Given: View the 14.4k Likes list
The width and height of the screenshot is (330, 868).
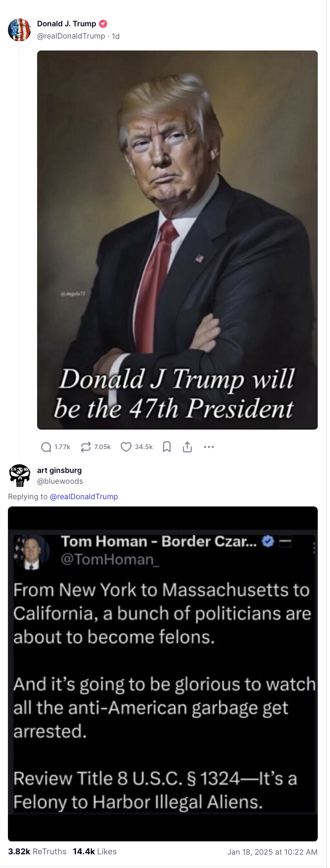Looking at the screenshot, I should tap(95, 851).
